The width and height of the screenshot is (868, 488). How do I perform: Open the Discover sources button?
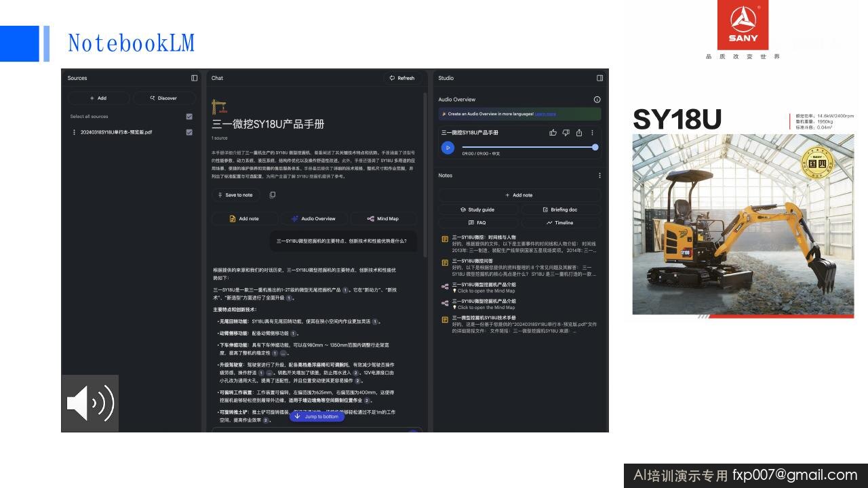[164, 98]
